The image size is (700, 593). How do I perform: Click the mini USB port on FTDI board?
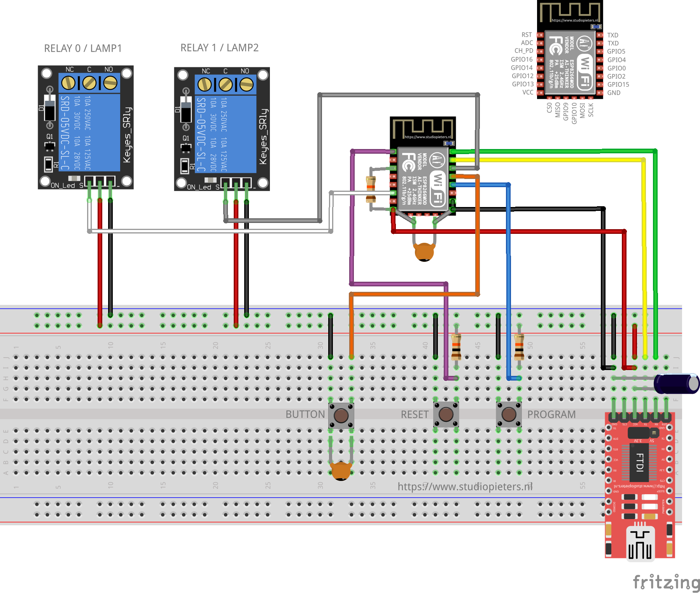pos(640,544)
